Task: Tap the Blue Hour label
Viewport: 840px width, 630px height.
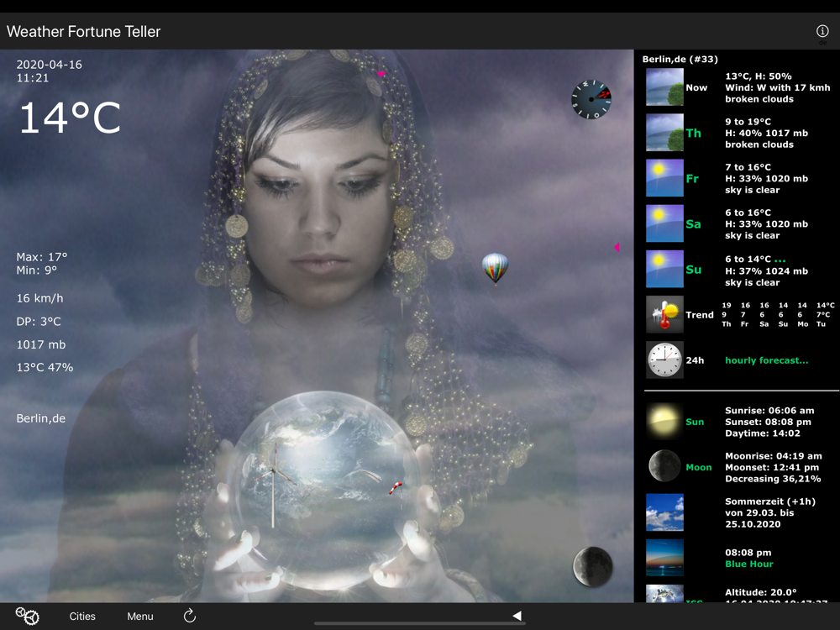Action: [x=749, y=564]
